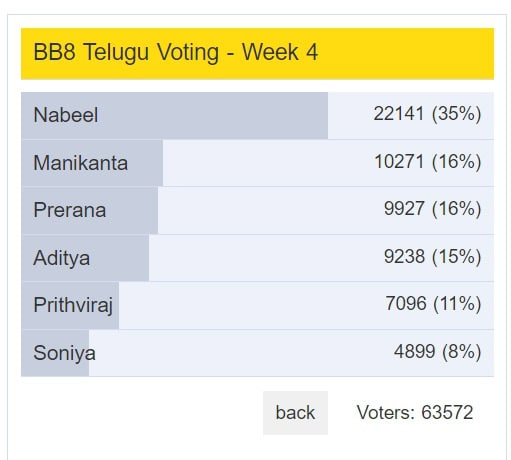Click Manikanta's vote count 10271 (16%)

click(428, 162)
